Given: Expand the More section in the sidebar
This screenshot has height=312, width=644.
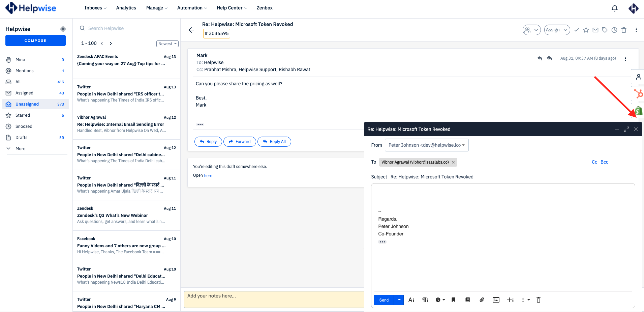Looking at the screenshot, I should pos(20,148).
